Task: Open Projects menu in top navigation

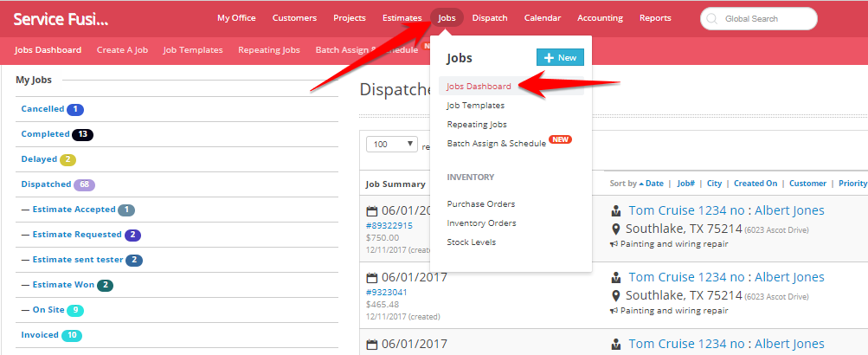Action: pyautogui.click(x=350, y=18)
